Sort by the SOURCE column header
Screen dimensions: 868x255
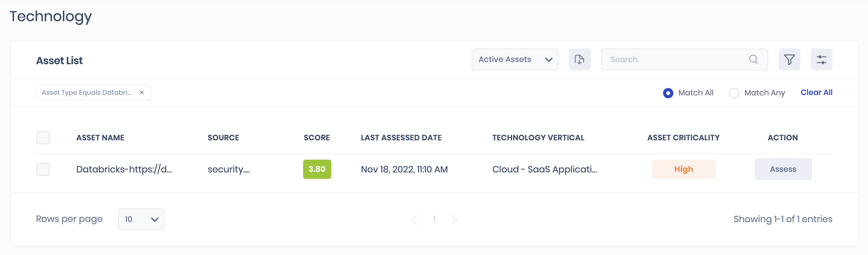[223, 137]
